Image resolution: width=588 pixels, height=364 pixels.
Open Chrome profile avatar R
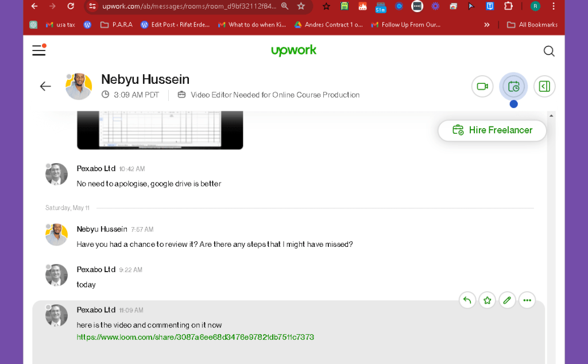pos(535,6)
